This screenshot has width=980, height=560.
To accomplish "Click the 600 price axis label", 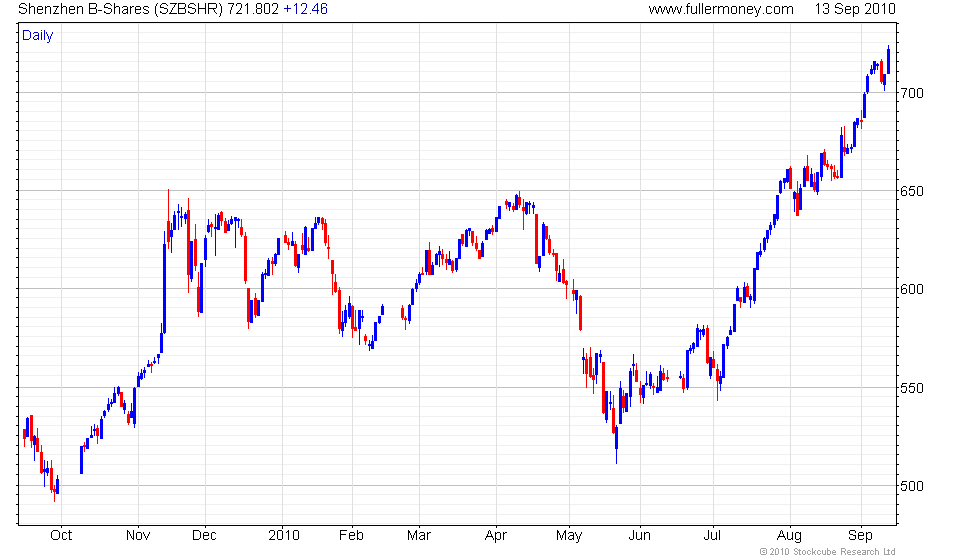I will pyautogui.click(x=912, y=289).
